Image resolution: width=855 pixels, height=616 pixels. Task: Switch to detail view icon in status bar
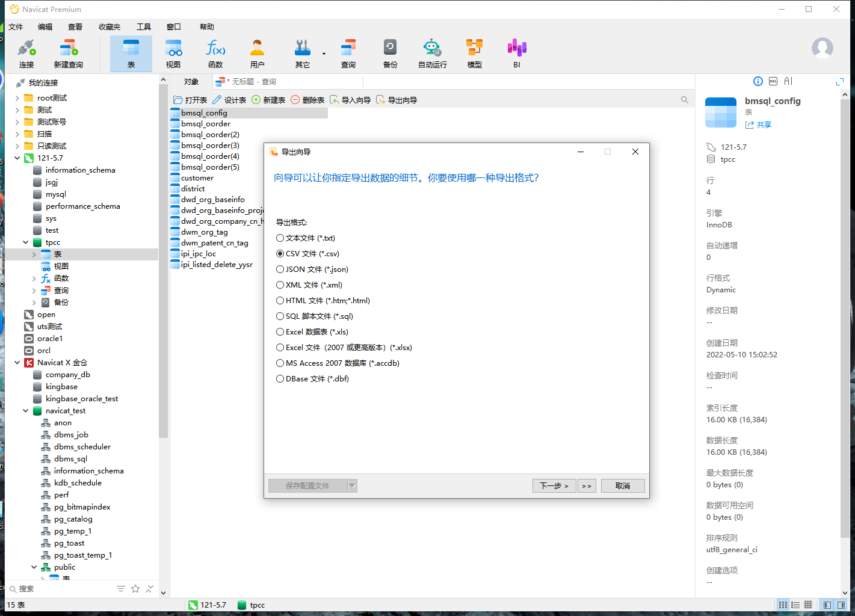point(795,605)
